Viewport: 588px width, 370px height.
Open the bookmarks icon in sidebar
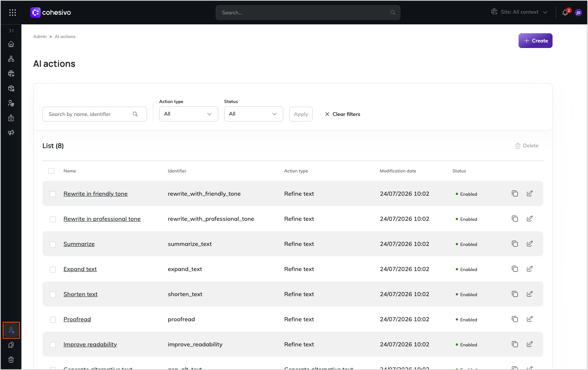pyautogui.click(x=11, y=345)
